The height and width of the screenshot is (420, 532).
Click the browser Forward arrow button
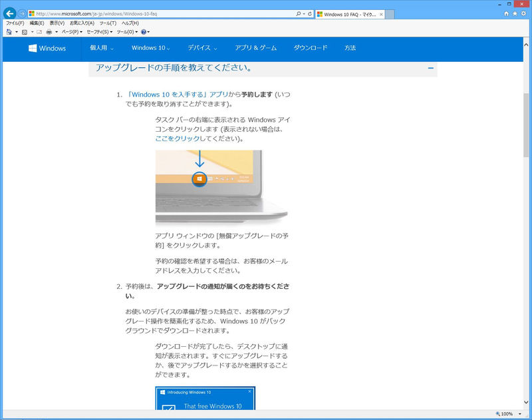point(22,13)
